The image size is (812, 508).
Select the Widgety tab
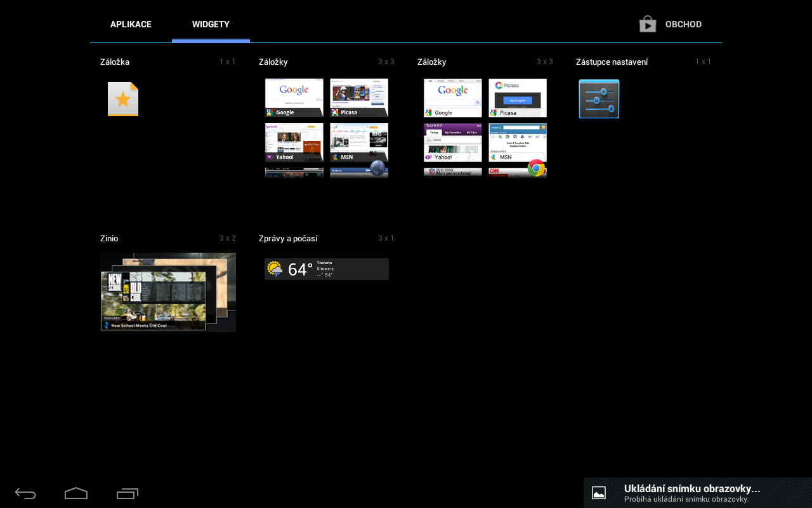coord(211,24)
